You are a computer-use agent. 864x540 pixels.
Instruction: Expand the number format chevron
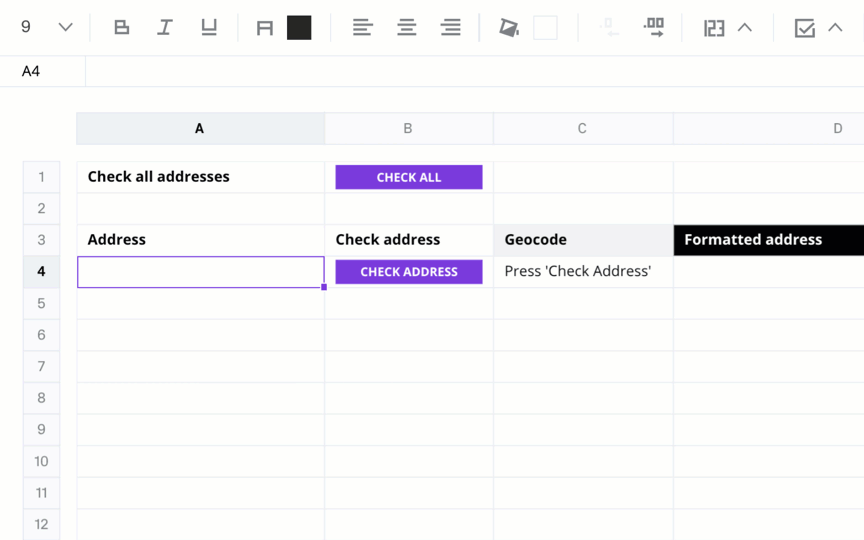[745, 28]
